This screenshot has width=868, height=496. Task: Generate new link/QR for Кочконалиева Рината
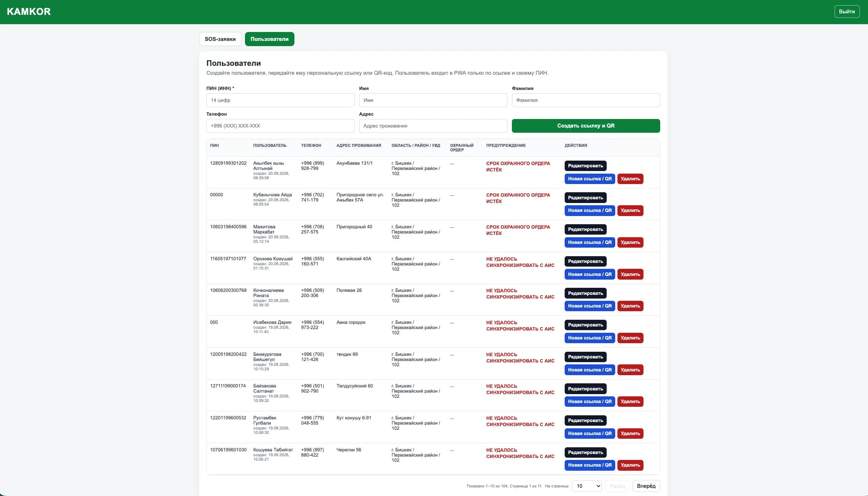(x=590, y=306)
